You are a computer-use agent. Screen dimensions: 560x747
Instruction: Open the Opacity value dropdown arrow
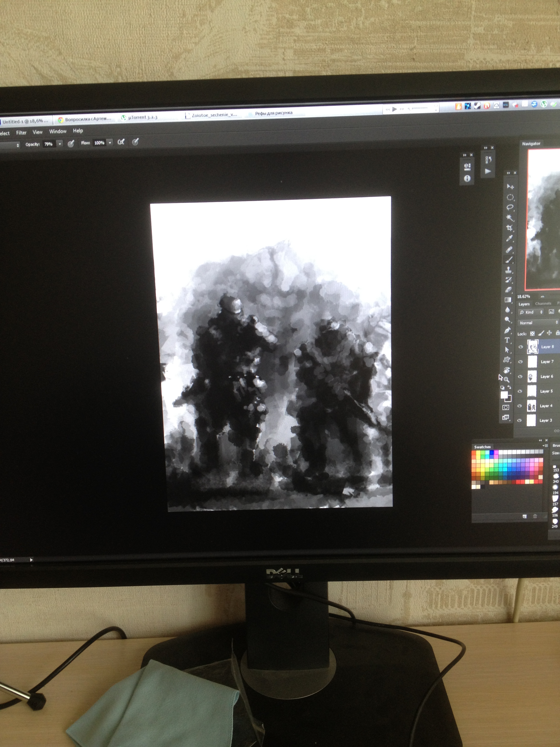60,144
